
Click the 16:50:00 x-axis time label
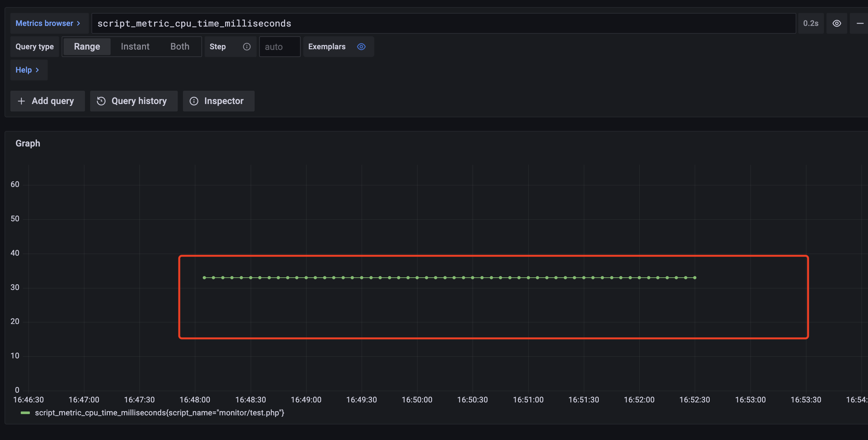click(x=417, y=399)
